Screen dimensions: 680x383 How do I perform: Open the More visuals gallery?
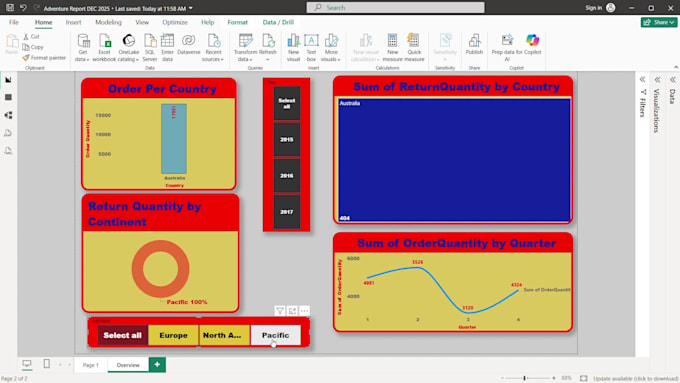click(x=331, y=48)
